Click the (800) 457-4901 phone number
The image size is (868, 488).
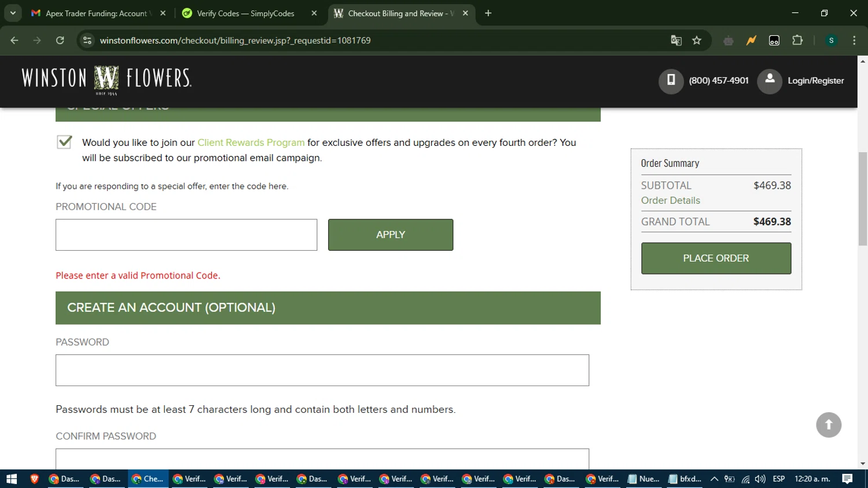point(719,80)
